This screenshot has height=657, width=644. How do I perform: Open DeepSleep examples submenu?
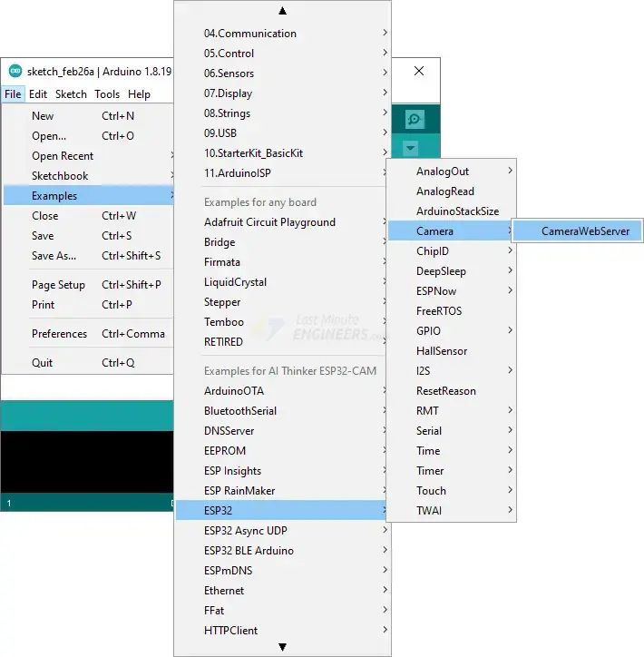[x=452, y=271]
